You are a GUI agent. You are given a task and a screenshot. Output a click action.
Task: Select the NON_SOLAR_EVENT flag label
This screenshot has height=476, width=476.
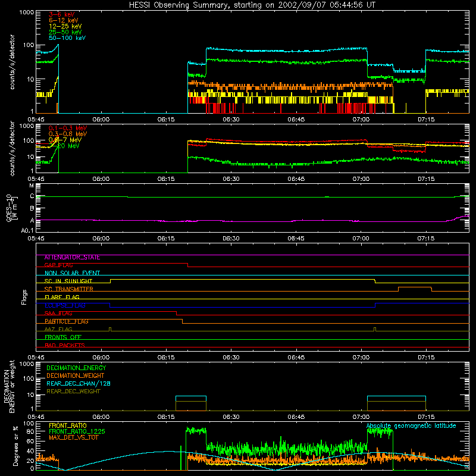[x=72, y=273]
